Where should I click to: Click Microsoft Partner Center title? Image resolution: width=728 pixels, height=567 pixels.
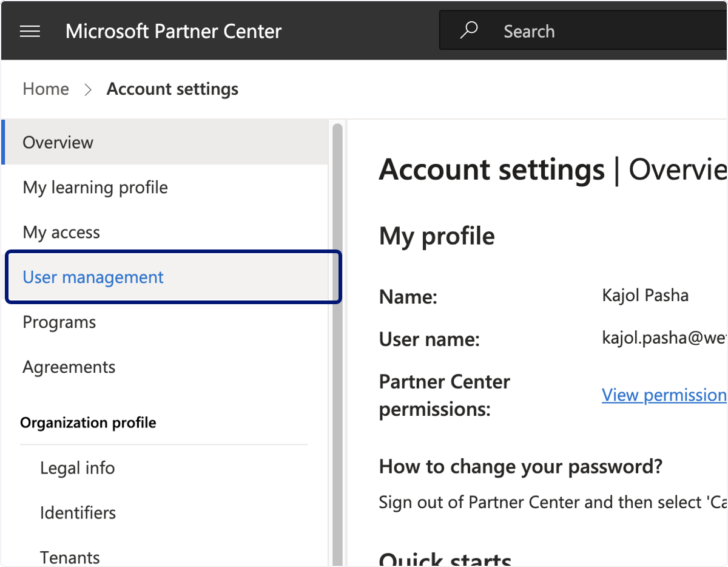pos(174,31)
